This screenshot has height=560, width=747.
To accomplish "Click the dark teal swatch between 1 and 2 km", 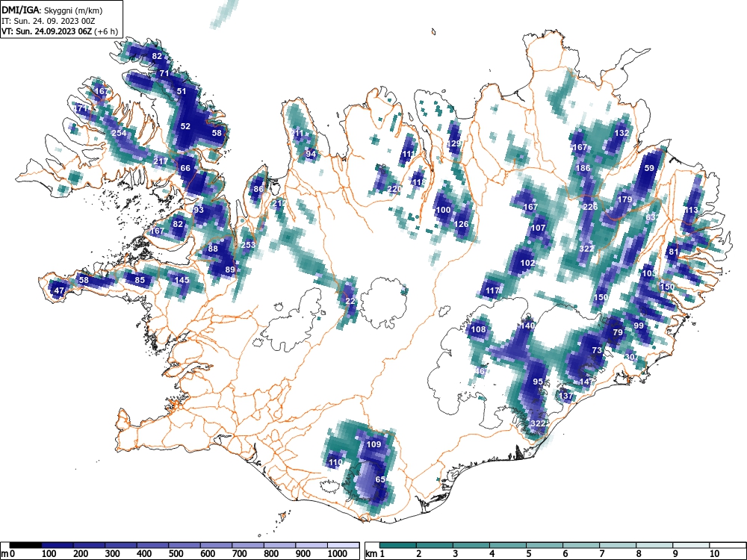I will pyautogui.click(x=398, y=545).
